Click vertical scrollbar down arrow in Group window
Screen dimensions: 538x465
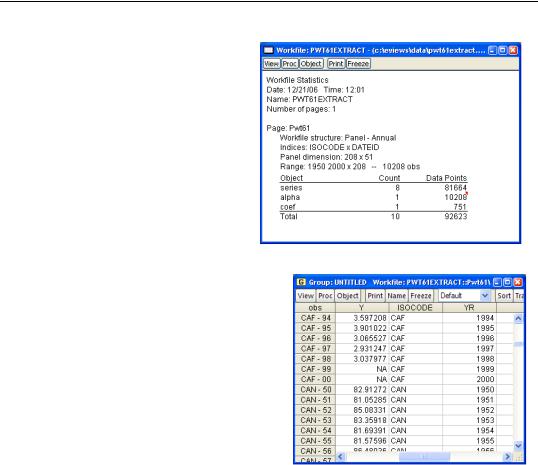click(x=518, y=446)
